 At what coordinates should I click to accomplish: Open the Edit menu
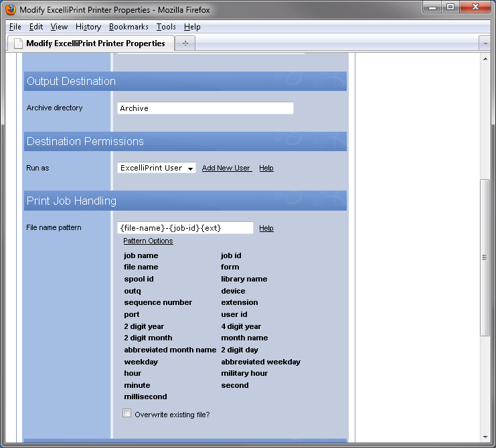(x=36, y=27)
